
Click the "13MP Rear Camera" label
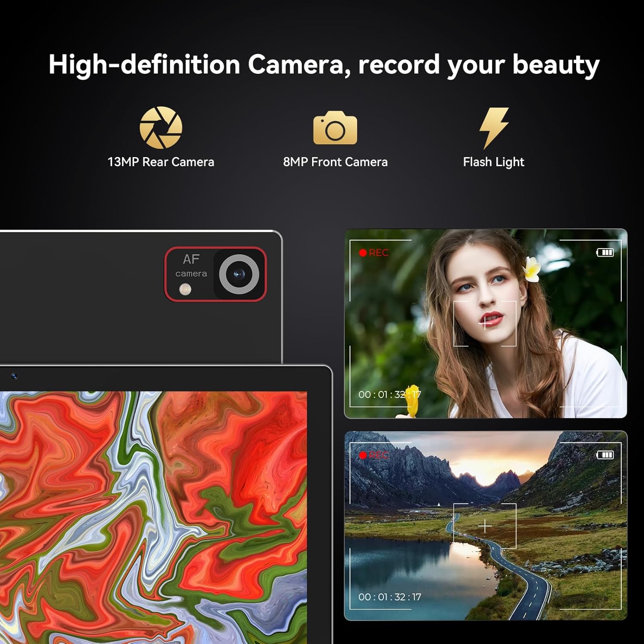tap(161, 162)
